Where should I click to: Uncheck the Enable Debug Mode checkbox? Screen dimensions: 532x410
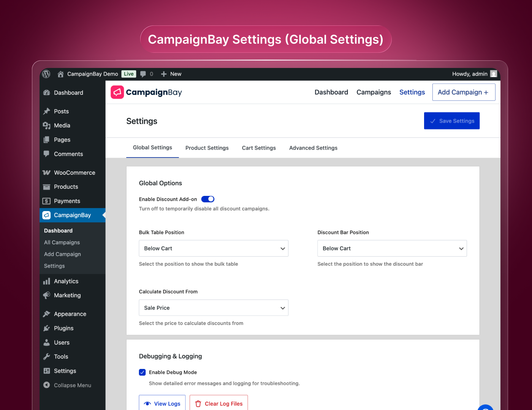click(142, 372)
